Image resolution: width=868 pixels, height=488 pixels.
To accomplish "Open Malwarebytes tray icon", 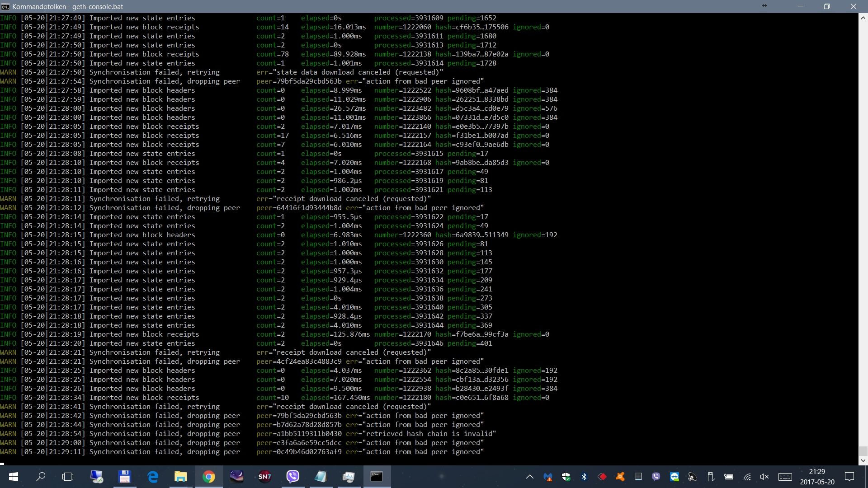I will (x=548, y=477).
